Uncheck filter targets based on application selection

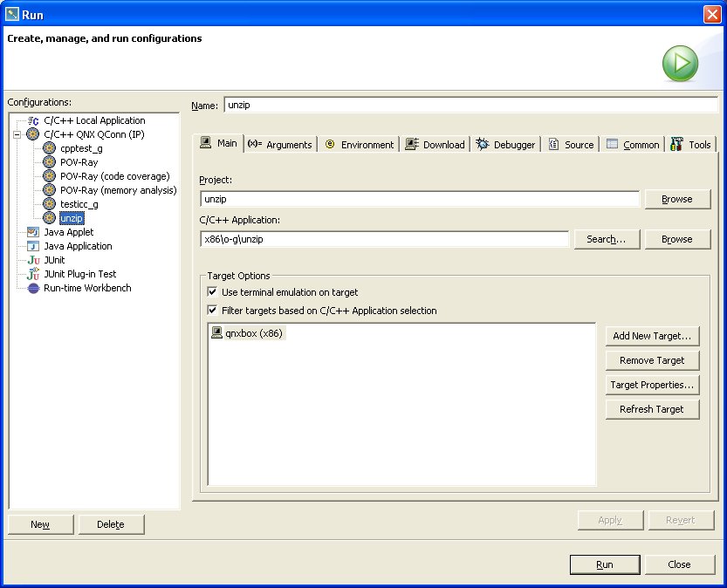(x=211, y=310)
